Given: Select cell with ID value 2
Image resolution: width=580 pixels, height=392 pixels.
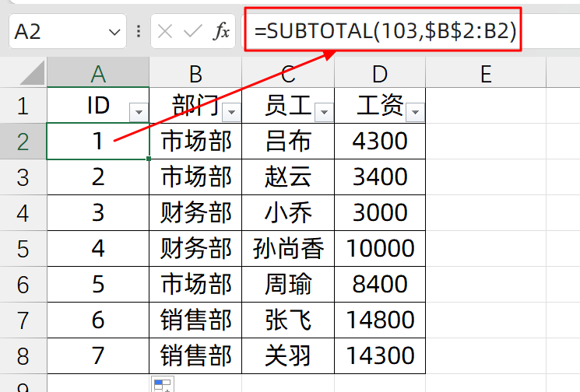Looking at the screenshot, I should [x=98, y=177].
